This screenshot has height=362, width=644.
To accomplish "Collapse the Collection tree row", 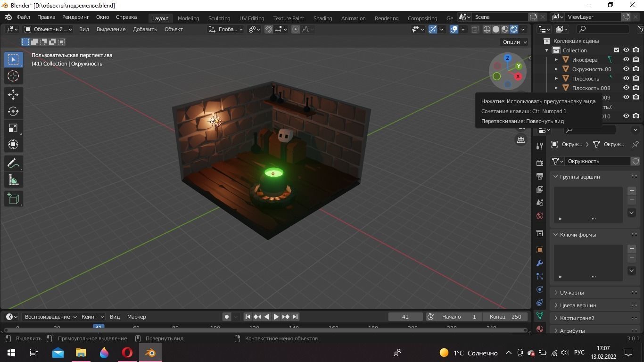I will (547, 50).
